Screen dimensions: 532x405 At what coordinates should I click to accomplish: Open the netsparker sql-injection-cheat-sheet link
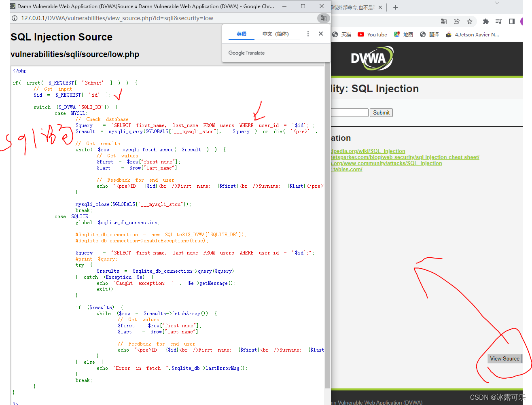coord(405,157)
